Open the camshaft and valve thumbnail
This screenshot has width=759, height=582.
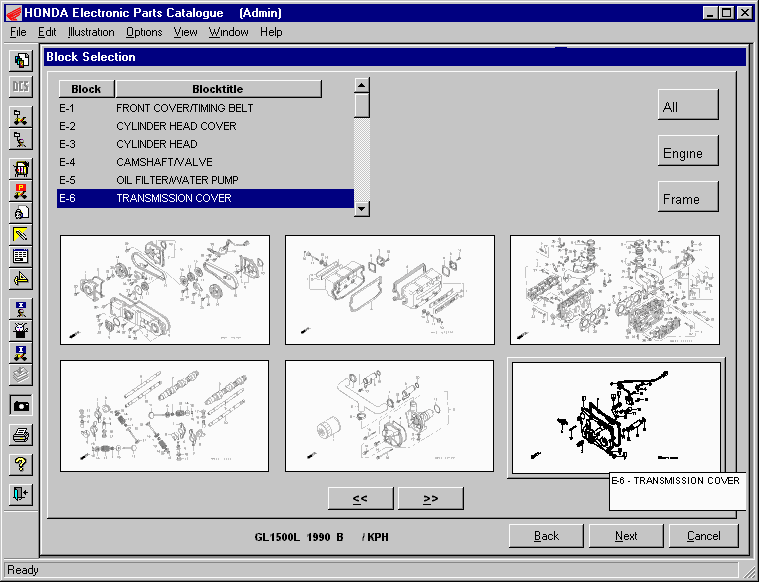point(165,416)
